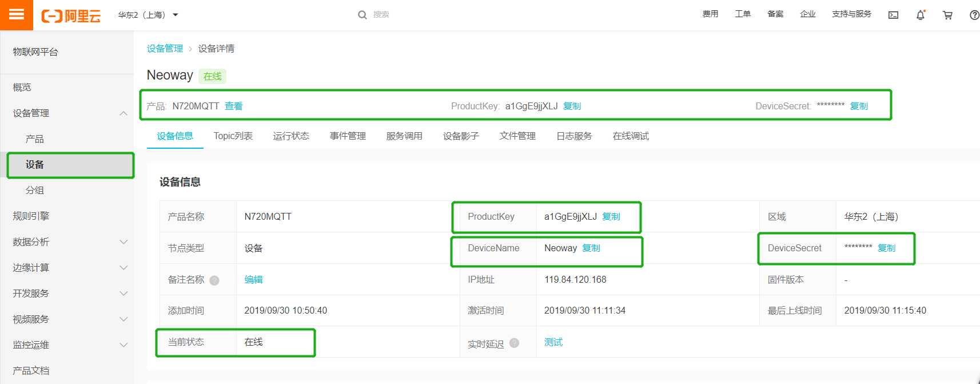The height and width of the screenshot is (384, 980).
Task: Copy DeviceName Neoway in table
Action: click(591, 248)
